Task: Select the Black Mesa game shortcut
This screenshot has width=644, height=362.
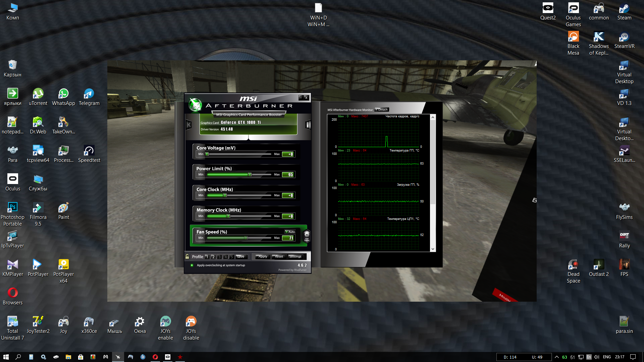Action: tap(573, 43)
